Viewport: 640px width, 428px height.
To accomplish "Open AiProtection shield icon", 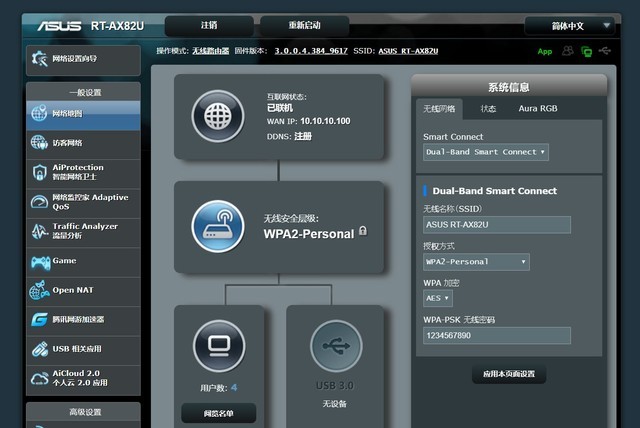I will (x=39, y=172).
